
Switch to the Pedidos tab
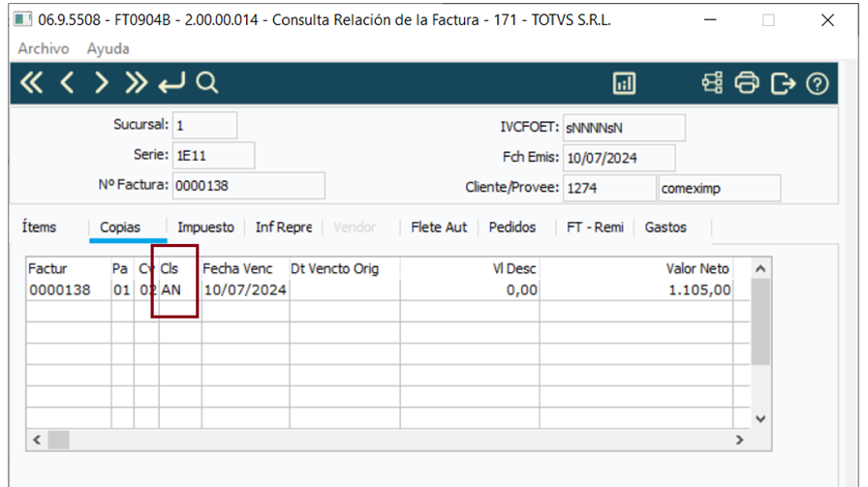pos(512,227)
